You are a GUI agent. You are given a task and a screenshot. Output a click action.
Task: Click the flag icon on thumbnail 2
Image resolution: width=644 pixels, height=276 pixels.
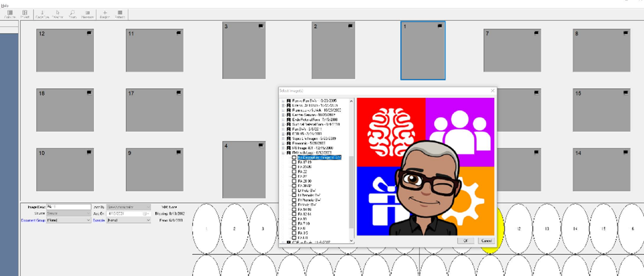click(351, 26)
